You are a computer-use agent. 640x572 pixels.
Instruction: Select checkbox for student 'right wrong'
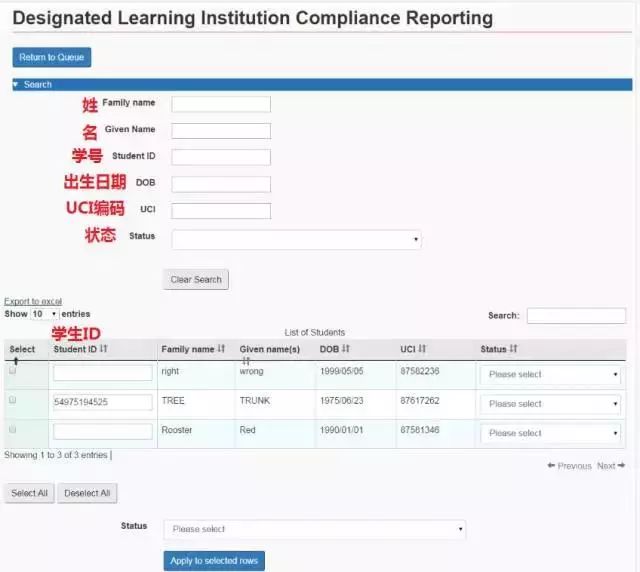click(x=13, y=370)
